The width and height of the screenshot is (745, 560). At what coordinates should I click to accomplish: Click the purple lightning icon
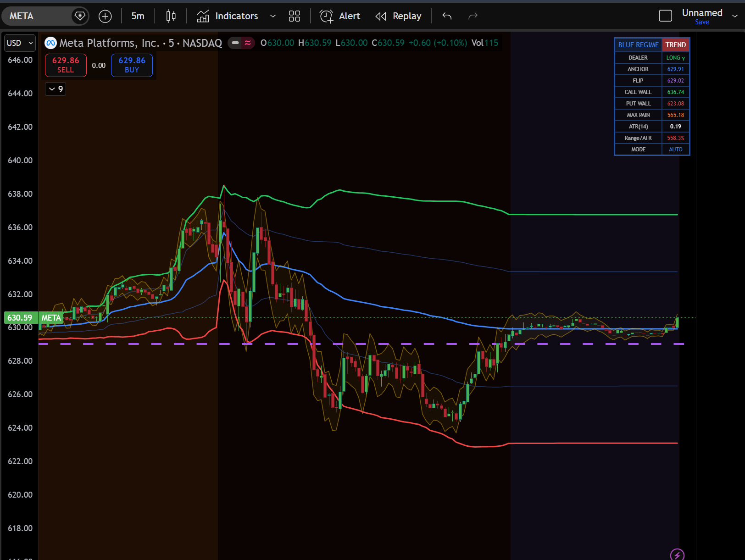point(677,555)
